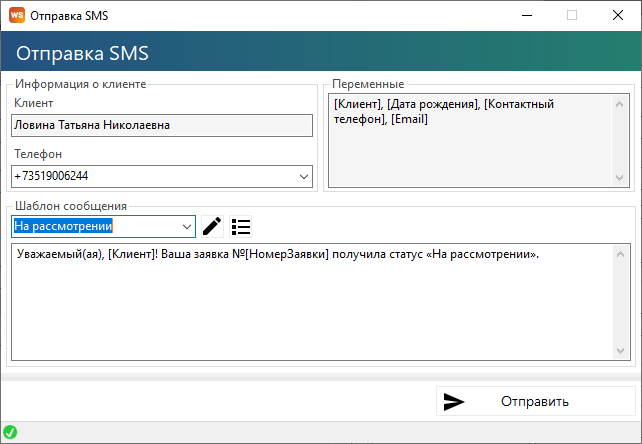Minimize the Отправка SMS window
This screenshot has height=444, width=642.
point(526,15)
